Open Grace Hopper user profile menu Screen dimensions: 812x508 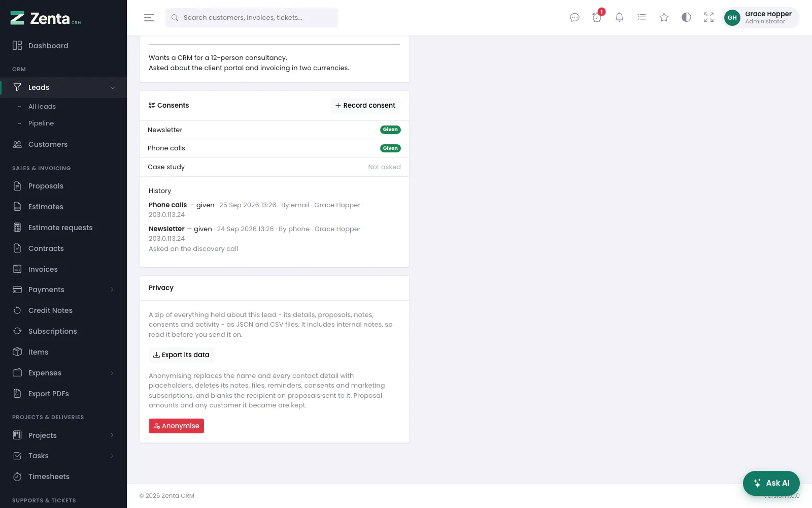[x=760, y=18]
